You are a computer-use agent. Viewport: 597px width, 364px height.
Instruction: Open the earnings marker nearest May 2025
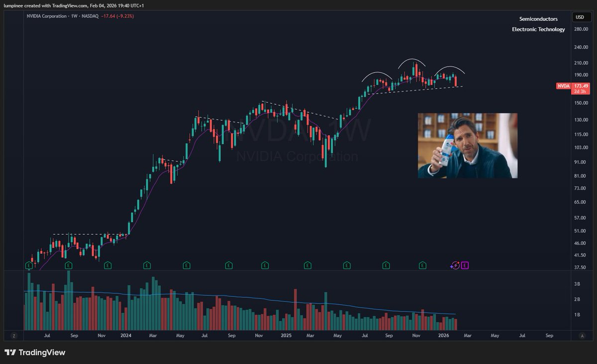pos(347,266)
